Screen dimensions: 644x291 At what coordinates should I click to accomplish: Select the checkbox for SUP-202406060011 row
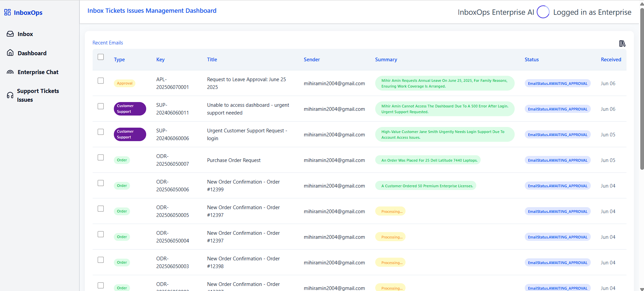tap(101, 106)
